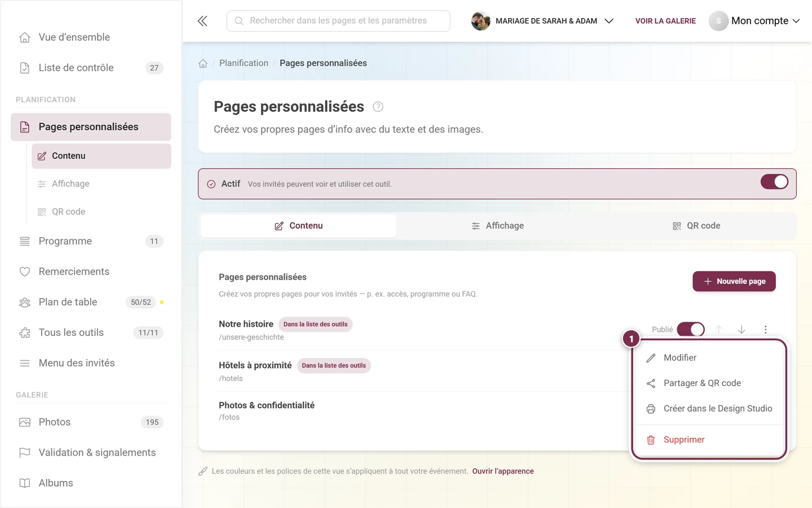Switch to the Affichage tab
Screen dimensions: 812x508
click(497, 226)
